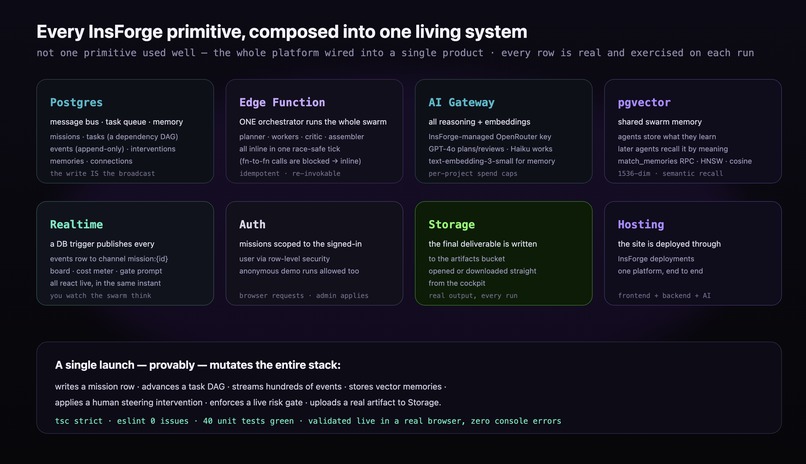
Task: Click the green 'tsc strict · eslint 0 issues' line
Action: click(x=308, y=421)
